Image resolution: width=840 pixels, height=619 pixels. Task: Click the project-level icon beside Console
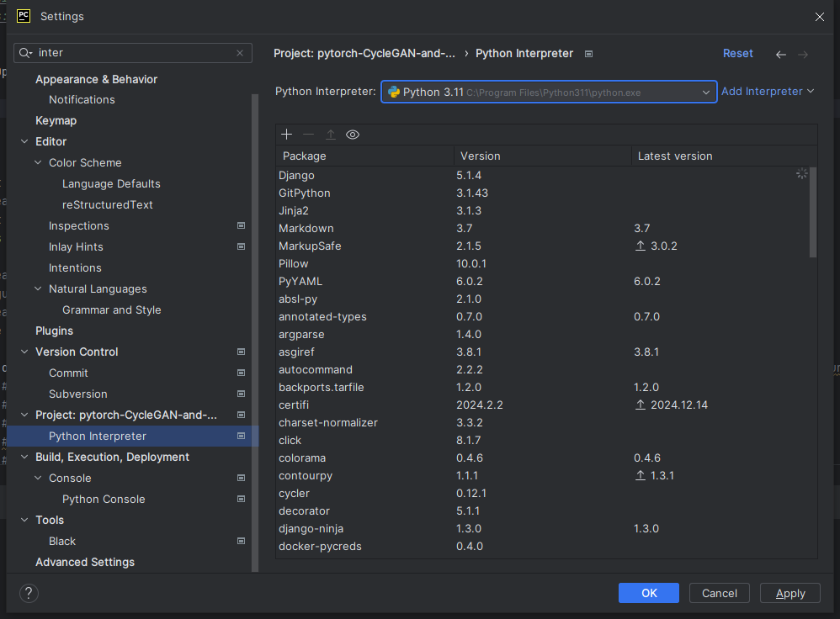(x=241, y=479)
